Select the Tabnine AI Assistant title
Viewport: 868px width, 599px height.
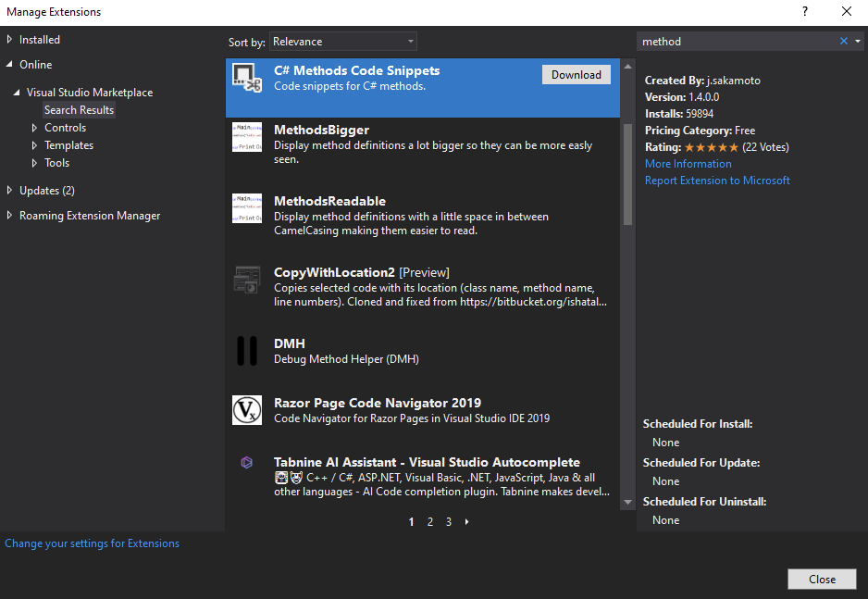coord(427,462)
